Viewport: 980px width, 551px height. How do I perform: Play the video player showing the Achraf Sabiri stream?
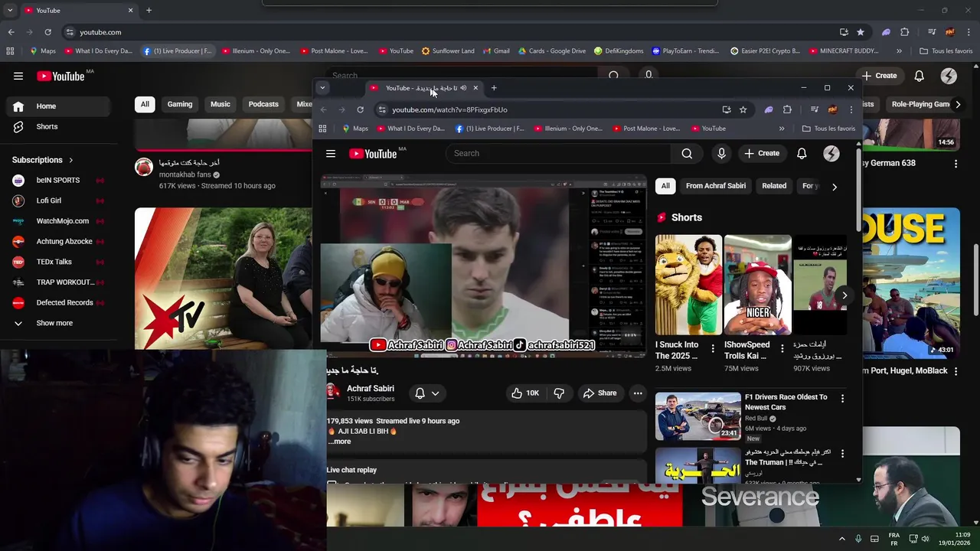click(482, 267)
